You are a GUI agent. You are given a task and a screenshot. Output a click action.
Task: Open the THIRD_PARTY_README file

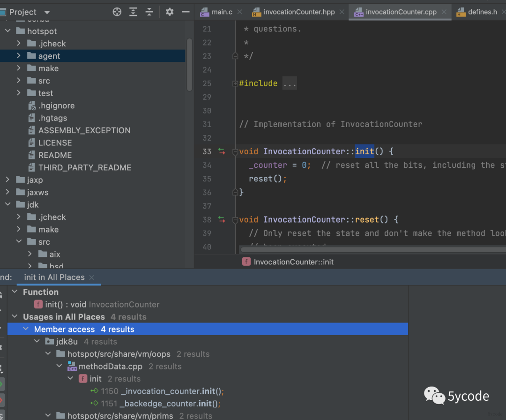(x=84, y=167)
